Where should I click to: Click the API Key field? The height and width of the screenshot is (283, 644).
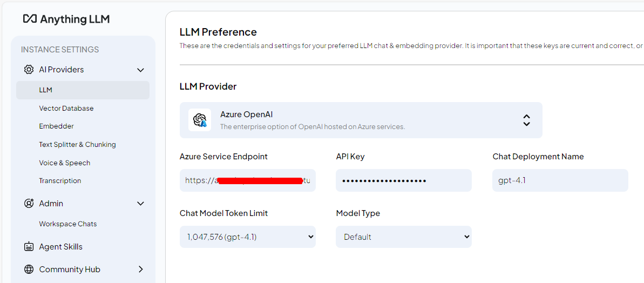[404, 180]
